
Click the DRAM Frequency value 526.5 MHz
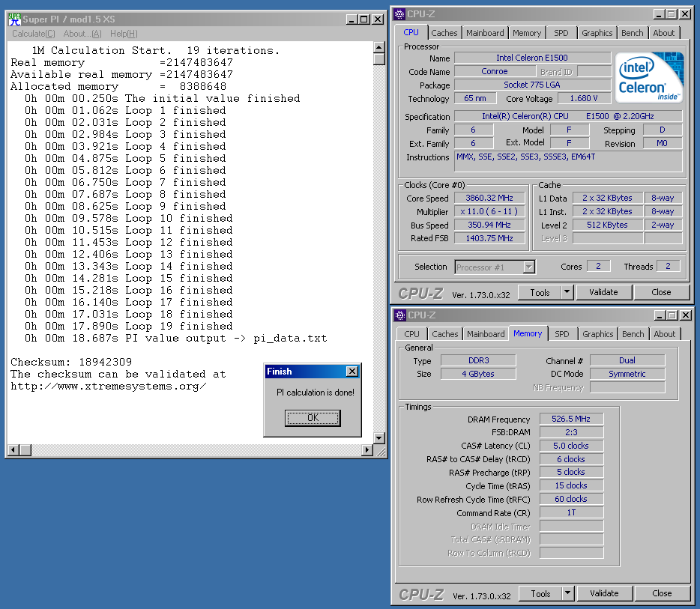click(571, 419)
